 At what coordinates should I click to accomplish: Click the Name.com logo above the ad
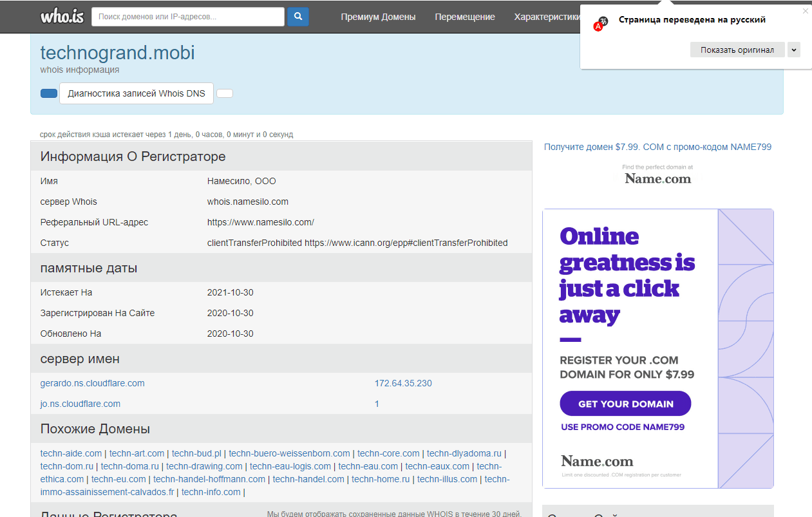tap(657, 178)
